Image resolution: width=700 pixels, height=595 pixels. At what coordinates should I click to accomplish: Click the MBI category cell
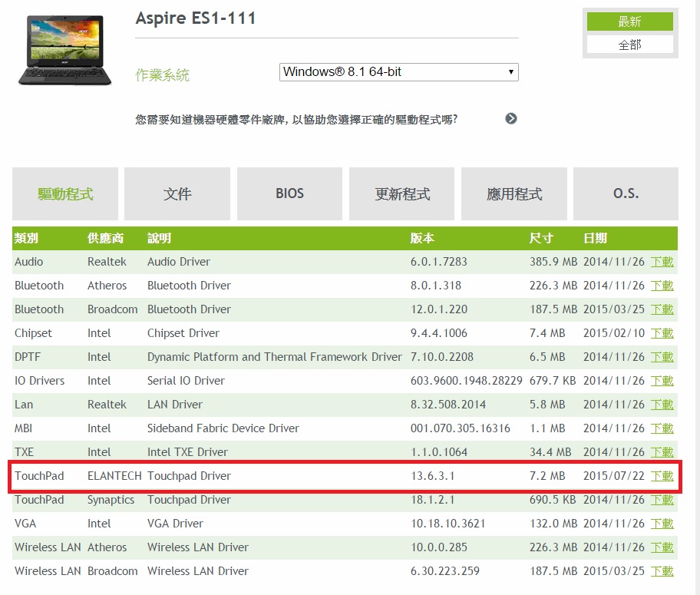pyautogui.click(x=23, y=428)
